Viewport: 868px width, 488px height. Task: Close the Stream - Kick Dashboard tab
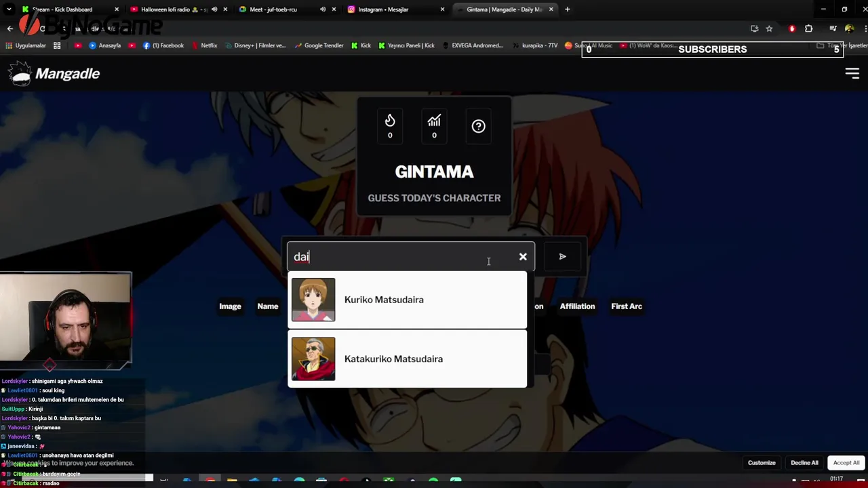point(117,9)
